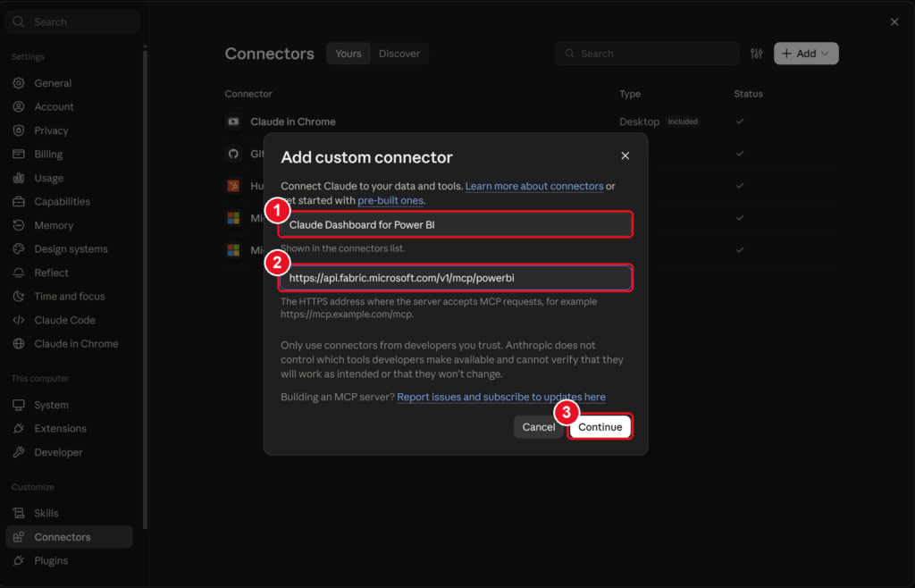Click the Design systems palette icon

pyautogui.click(x=19, y=249)
